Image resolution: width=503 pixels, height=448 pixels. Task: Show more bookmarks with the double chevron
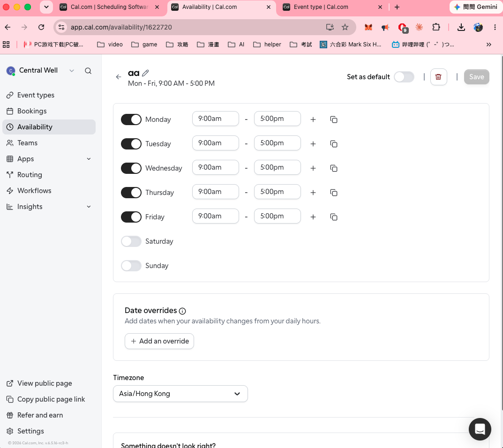coord(488,45)
